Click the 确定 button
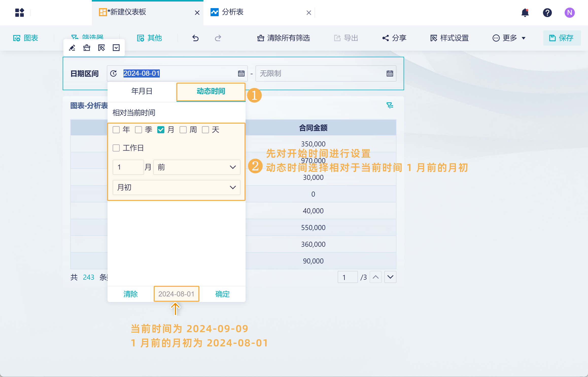This screenshot has width=588, height=377. pos(222,294)
